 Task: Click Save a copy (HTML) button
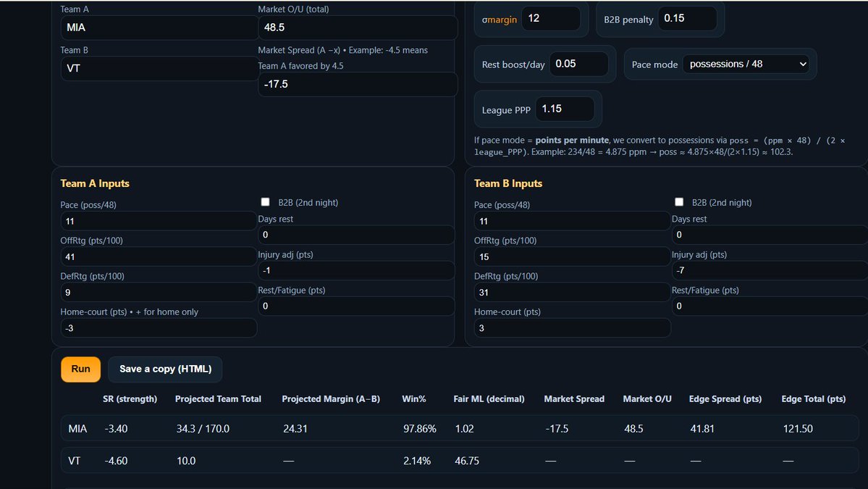click(x=165, y=369)
